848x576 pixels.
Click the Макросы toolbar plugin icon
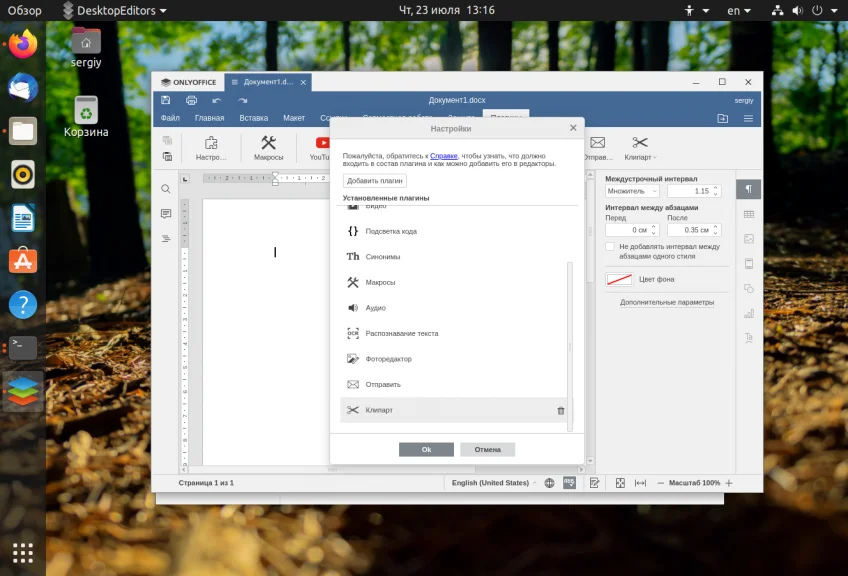coord(268,148)
